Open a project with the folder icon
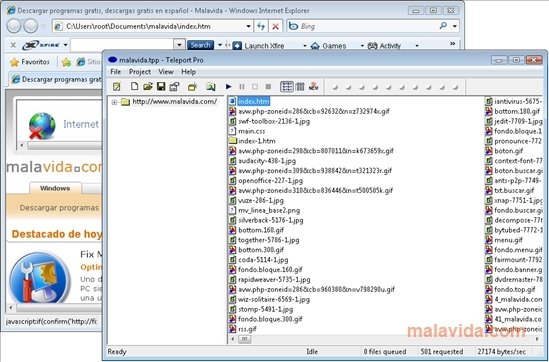 pos(147,86)
